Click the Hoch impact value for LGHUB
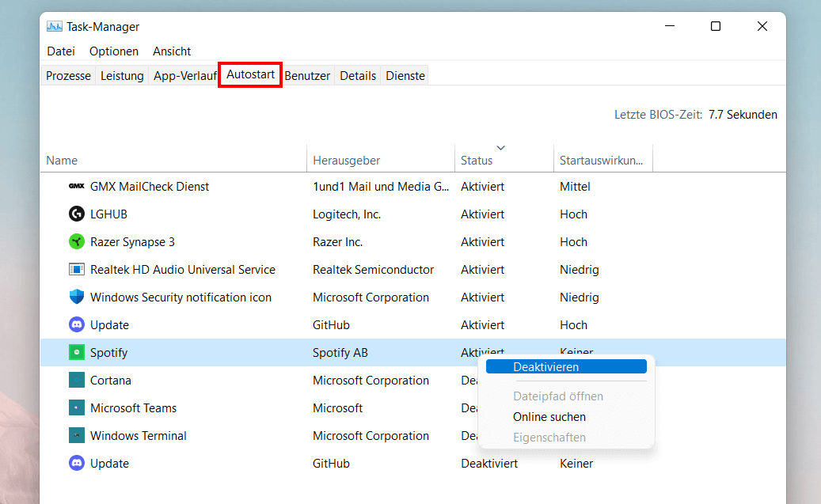 click(x=573, y=214)
